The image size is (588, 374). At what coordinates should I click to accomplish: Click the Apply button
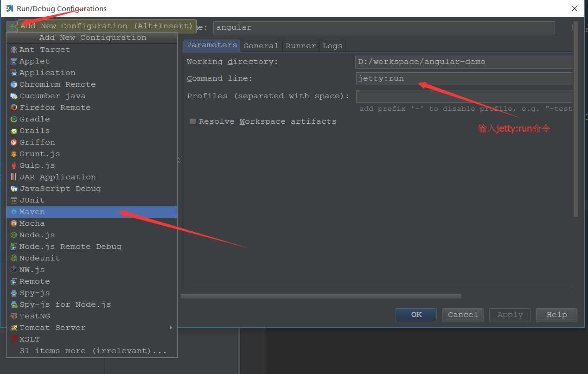click(510, 315)
